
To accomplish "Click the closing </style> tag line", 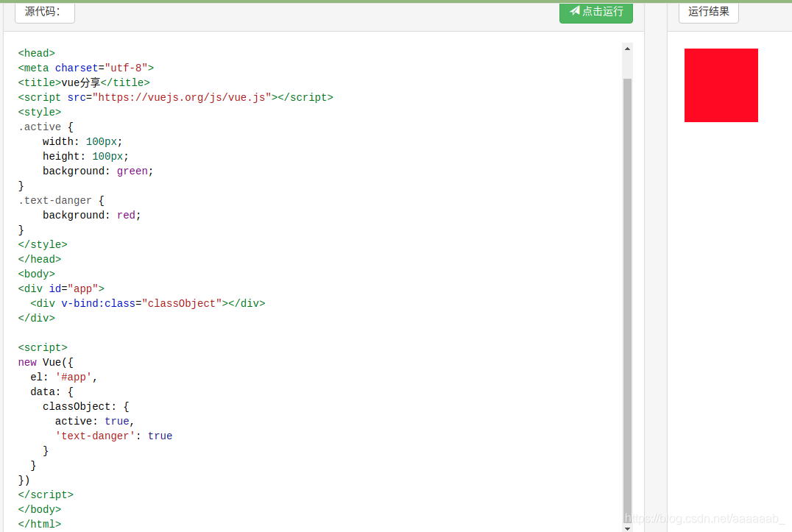I will click(x=43, y=245).
